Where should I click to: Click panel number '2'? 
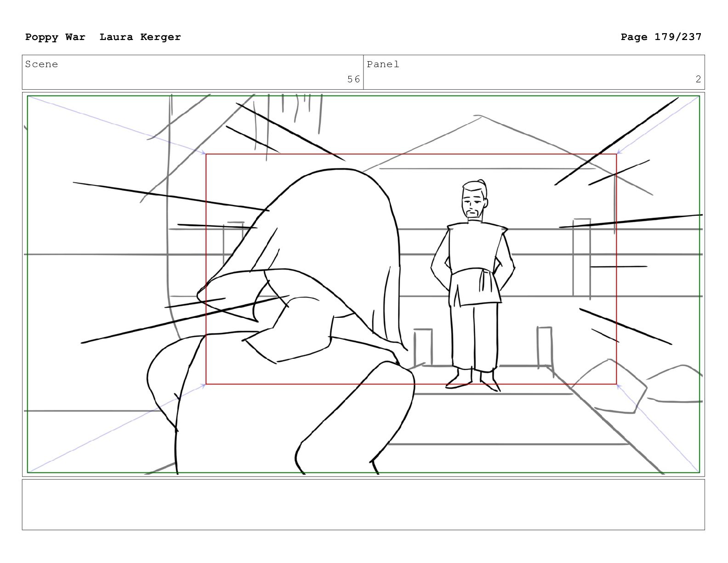point(698,79)
